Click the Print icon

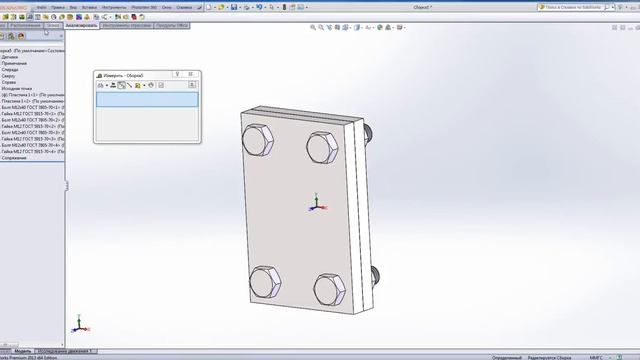(247, 7)
